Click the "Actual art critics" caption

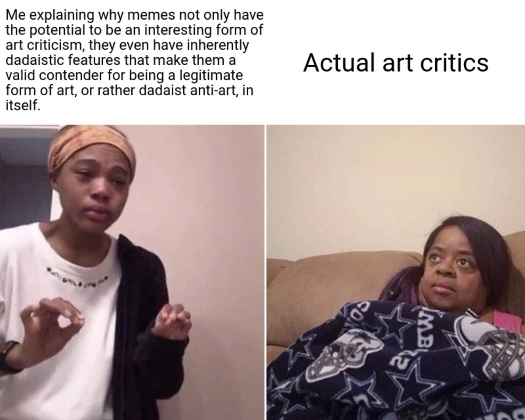[x=395, y=63]
